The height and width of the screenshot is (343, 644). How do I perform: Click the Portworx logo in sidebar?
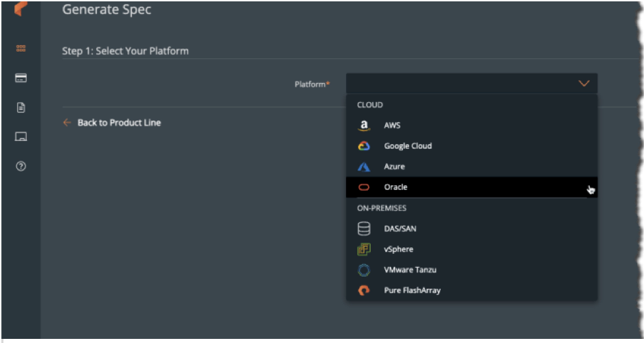coord(21,10)
